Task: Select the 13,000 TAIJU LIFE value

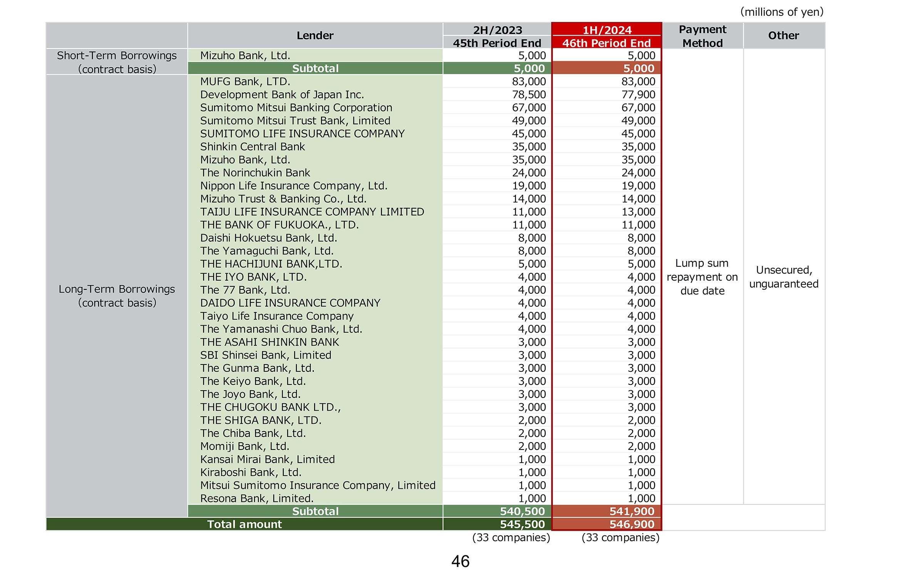Action: pos(638,212)
